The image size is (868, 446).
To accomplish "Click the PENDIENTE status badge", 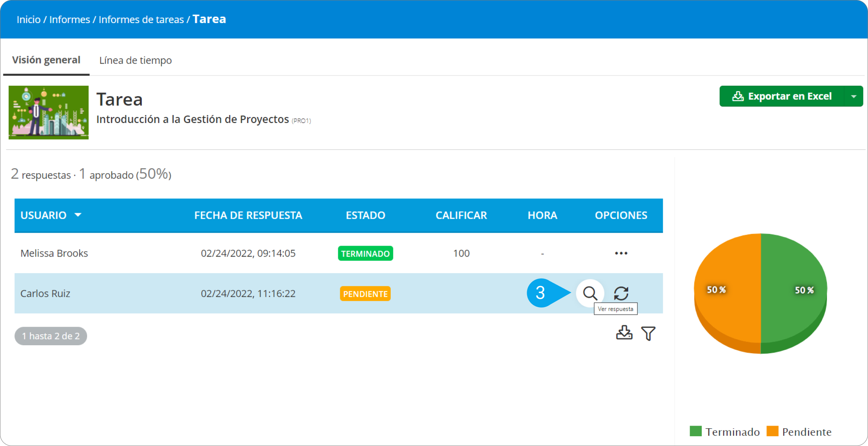I will click(x=365, y=294).
